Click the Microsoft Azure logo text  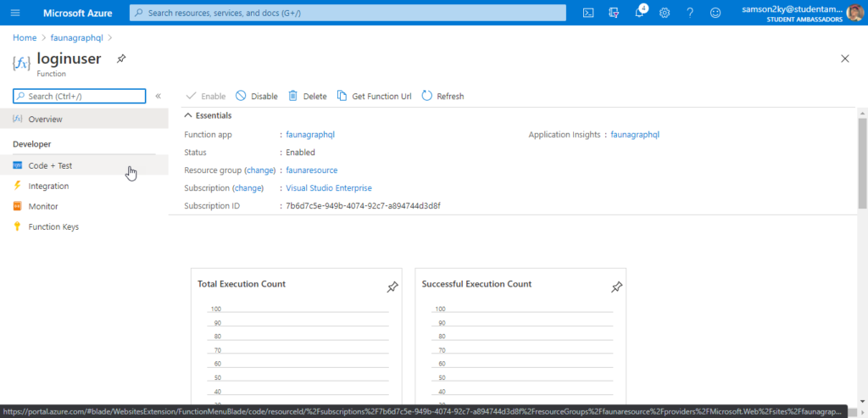[x=77, y=13]
